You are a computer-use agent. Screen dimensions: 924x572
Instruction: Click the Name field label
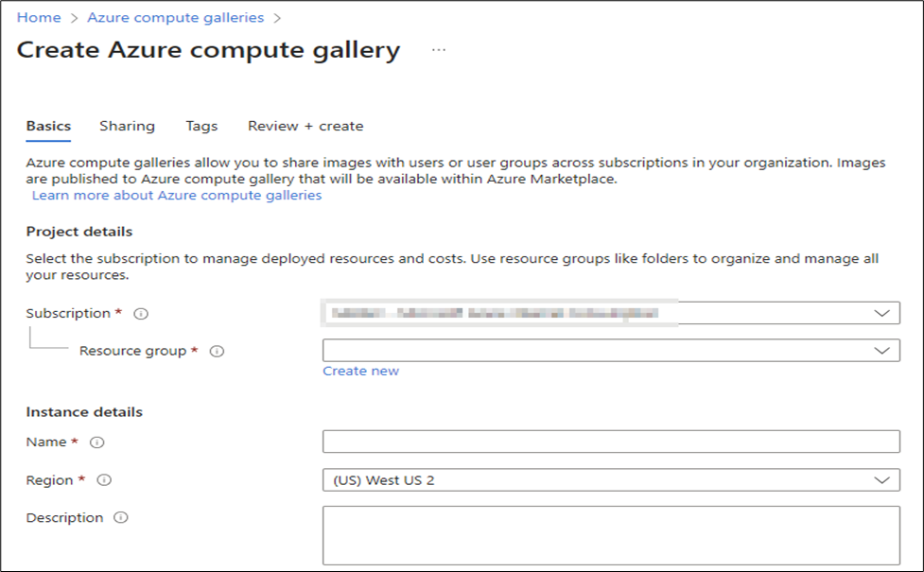46,442
